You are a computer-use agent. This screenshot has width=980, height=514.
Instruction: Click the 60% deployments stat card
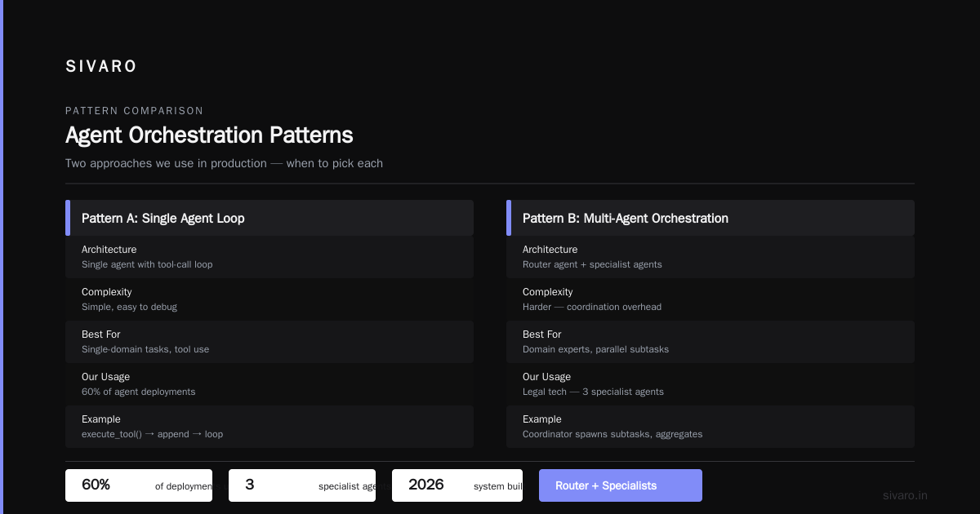pos(139,485)
